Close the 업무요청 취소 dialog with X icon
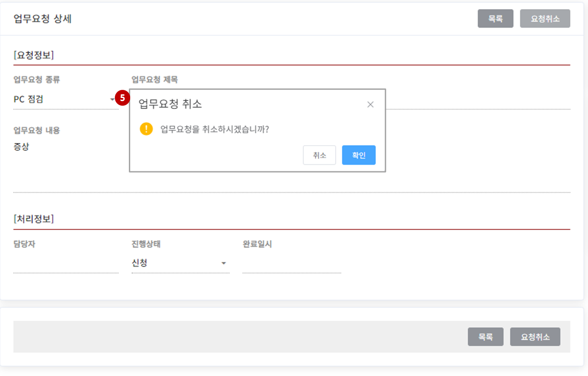 click(x=370, y=104)
